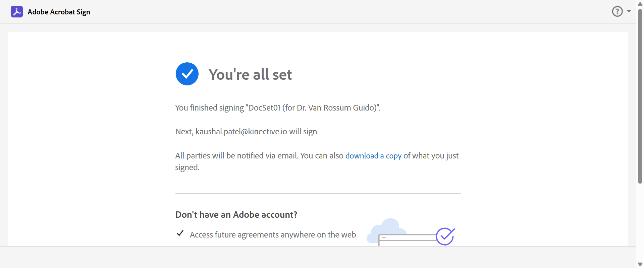
Task: Click the gray footer bar at the bottom
Action: pos(318,257)
